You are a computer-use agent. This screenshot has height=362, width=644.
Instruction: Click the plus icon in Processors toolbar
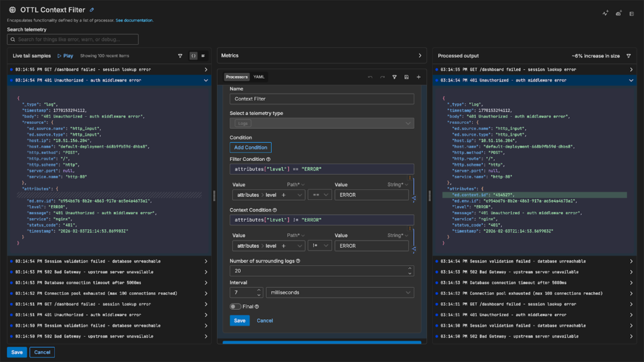pos(418,77)
